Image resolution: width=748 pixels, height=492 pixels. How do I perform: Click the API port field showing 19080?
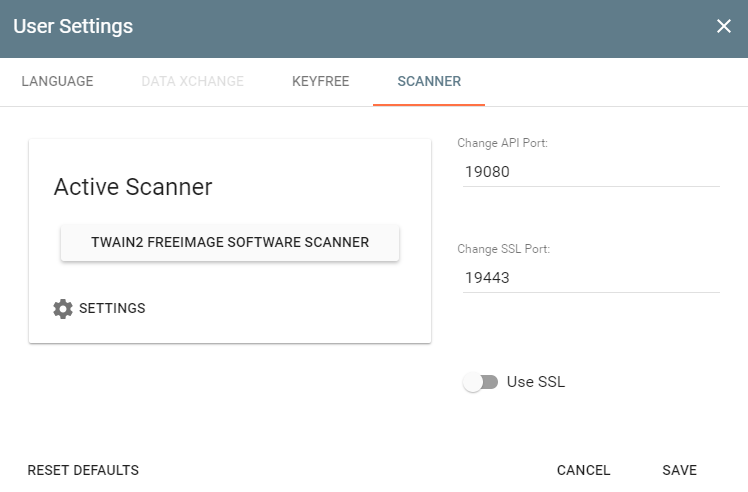(x=588, y=172)
